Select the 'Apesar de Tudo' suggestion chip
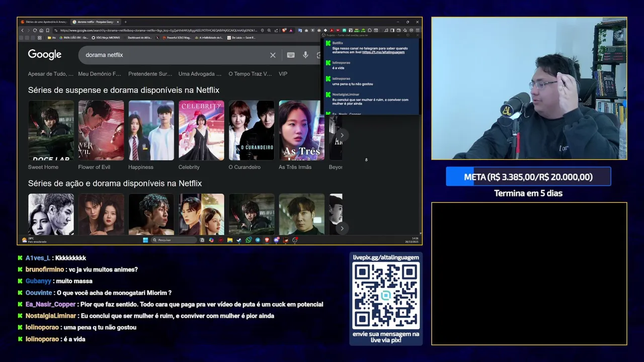This screenshot has width=644, height=362. point(51,74)
